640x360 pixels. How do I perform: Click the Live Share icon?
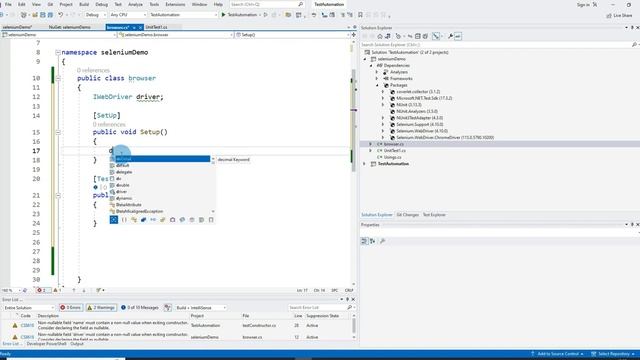coord(609,16)
